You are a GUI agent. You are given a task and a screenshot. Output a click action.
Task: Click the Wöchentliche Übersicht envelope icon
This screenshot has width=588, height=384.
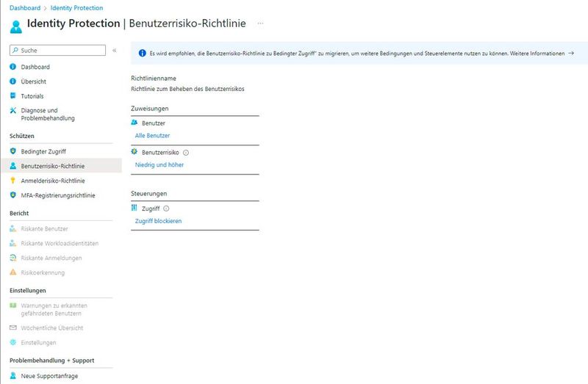[x=12, y=327]
